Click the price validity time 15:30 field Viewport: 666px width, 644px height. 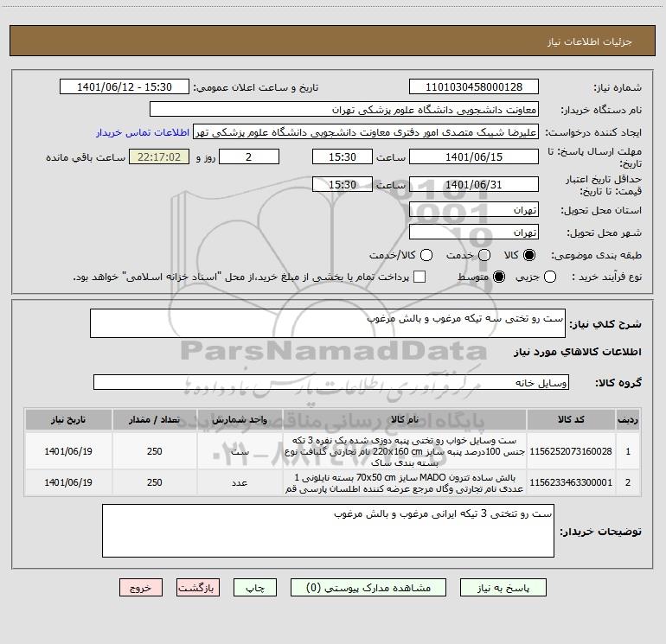tap(343, 184)
